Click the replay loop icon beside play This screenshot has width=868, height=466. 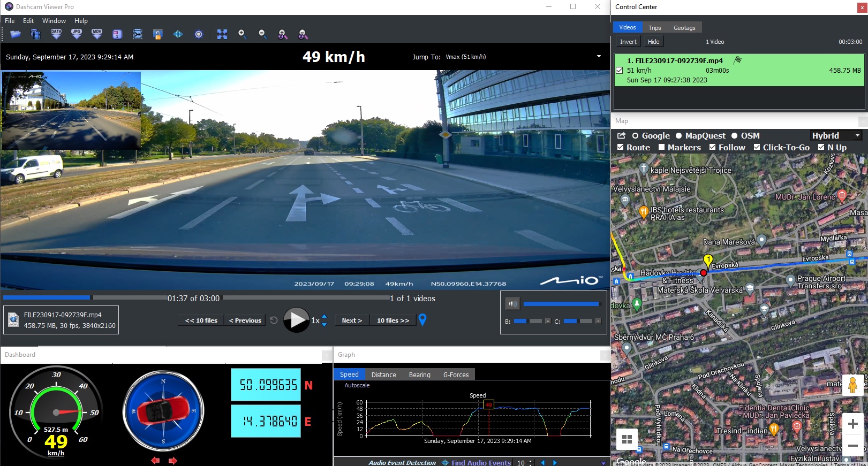(274, 320)
